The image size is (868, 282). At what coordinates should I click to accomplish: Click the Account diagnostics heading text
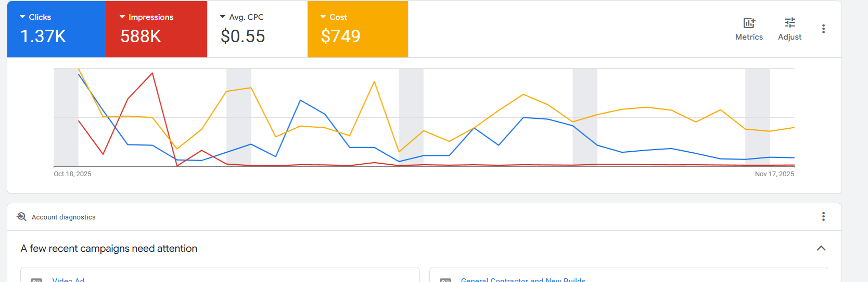coord(63,217)
